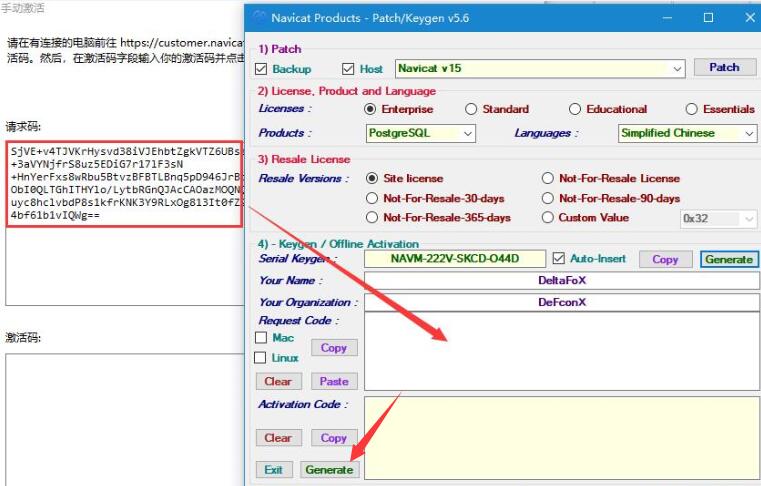Open the 0x32 custom value dropdown
The width and height of the screenshot is (761, 486).
(718, 218)
